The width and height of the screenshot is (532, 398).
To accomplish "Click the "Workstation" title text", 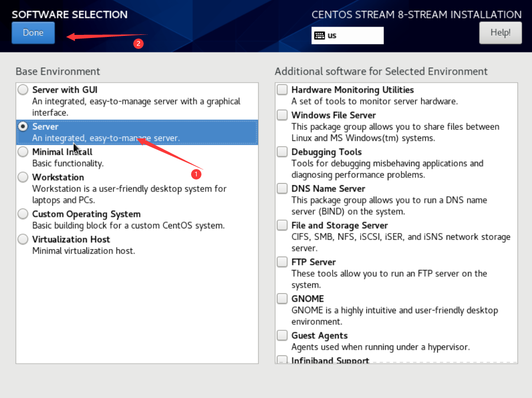I will point(58,177).
